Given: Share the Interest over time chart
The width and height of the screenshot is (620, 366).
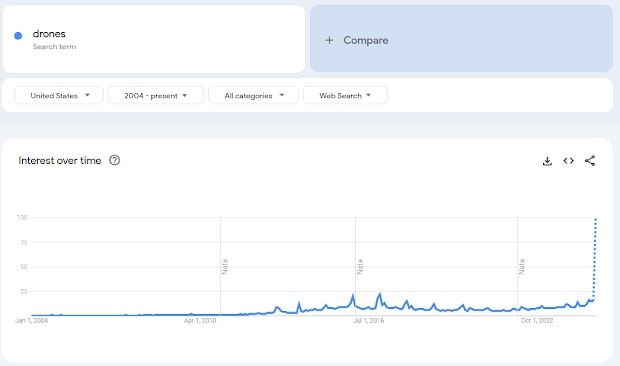Looking at the screenshot, I should pos(590,160).
